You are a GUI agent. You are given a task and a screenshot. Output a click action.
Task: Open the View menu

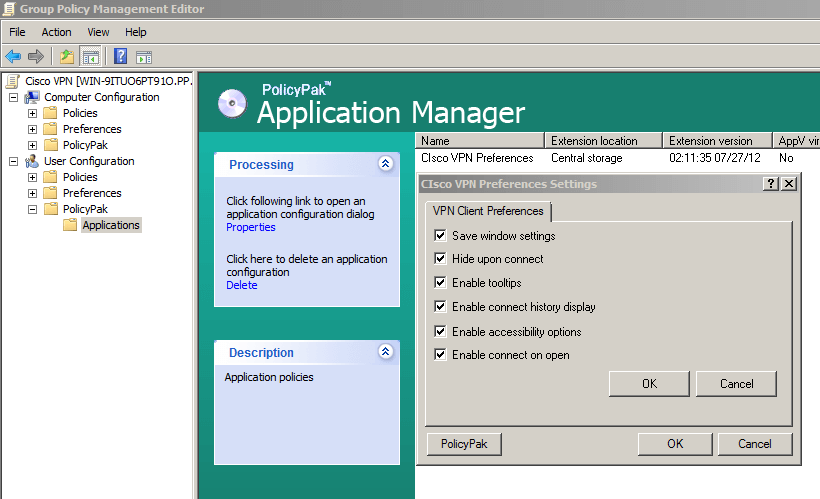coord(98,32)
